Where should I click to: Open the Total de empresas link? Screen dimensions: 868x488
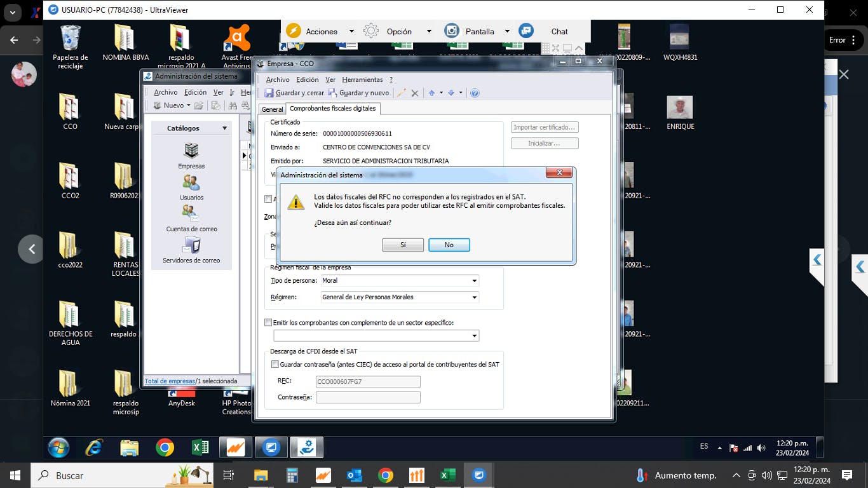pyautogui.click(x=170, y=381)
